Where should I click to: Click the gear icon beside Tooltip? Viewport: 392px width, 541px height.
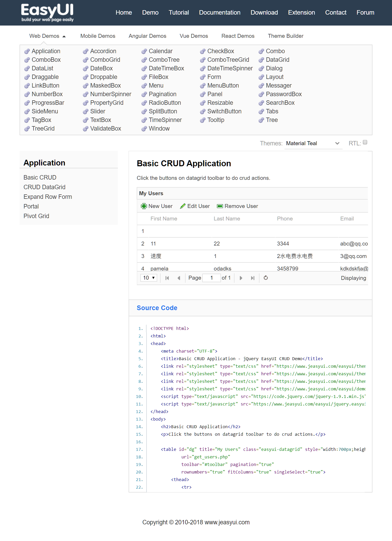point(203,120)
